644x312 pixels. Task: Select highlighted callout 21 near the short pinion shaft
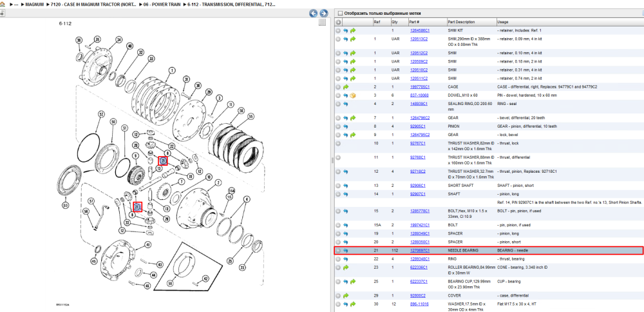coord(138,207)
